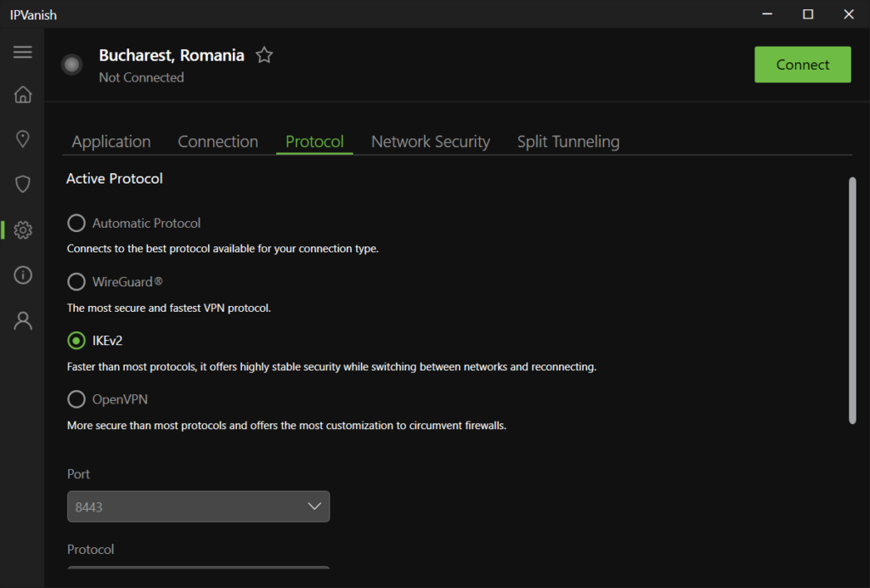Close the IPVanish window
This screenshot has width=870, height=588.
pos(849,14)
